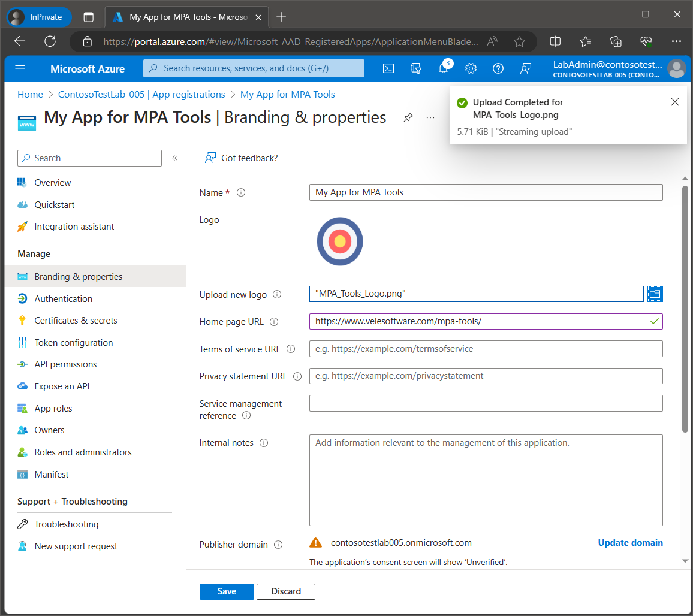Dismiss the Upload Completed notification
693x616 pixels.
pyautogui.click(x=674, y=102)
